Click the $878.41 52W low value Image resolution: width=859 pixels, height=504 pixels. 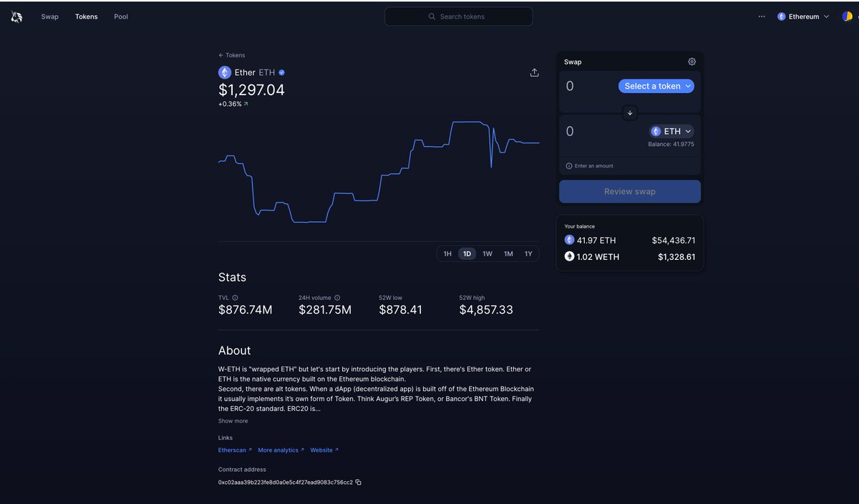401,310
